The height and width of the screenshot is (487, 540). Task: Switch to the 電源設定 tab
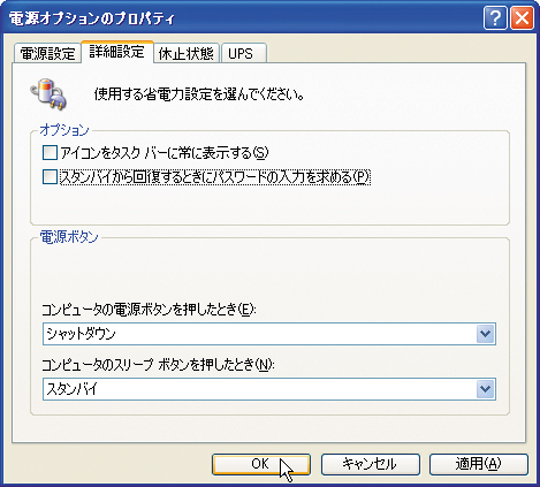(48, 54)
